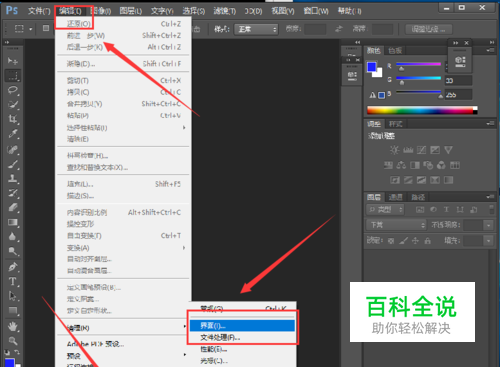Select the Eraser tool
The width and height of the screenshot is (500, 367).
(x=13, y=208)
